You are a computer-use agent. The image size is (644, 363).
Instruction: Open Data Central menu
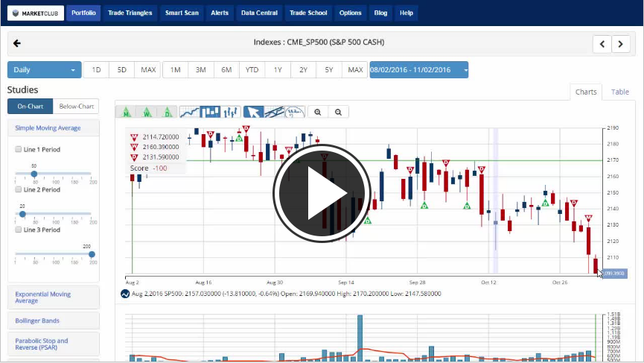pyautogui.click(x=259, y=13)
